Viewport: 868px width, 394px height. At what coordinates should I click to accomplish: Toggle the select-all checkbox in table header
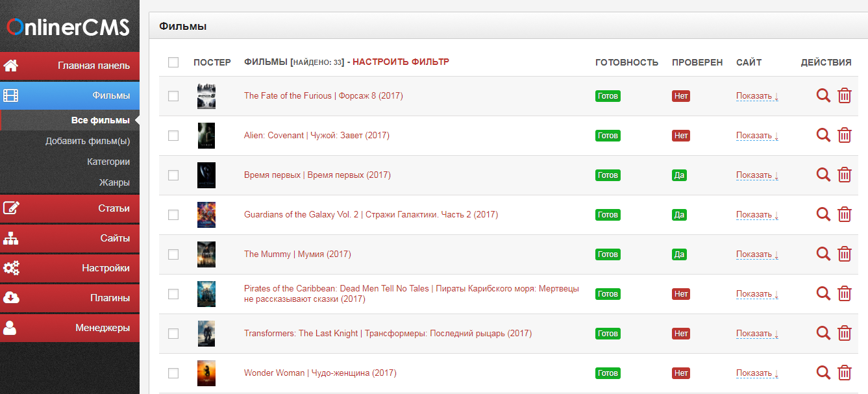pyautogui.click(x=173, y=62)
